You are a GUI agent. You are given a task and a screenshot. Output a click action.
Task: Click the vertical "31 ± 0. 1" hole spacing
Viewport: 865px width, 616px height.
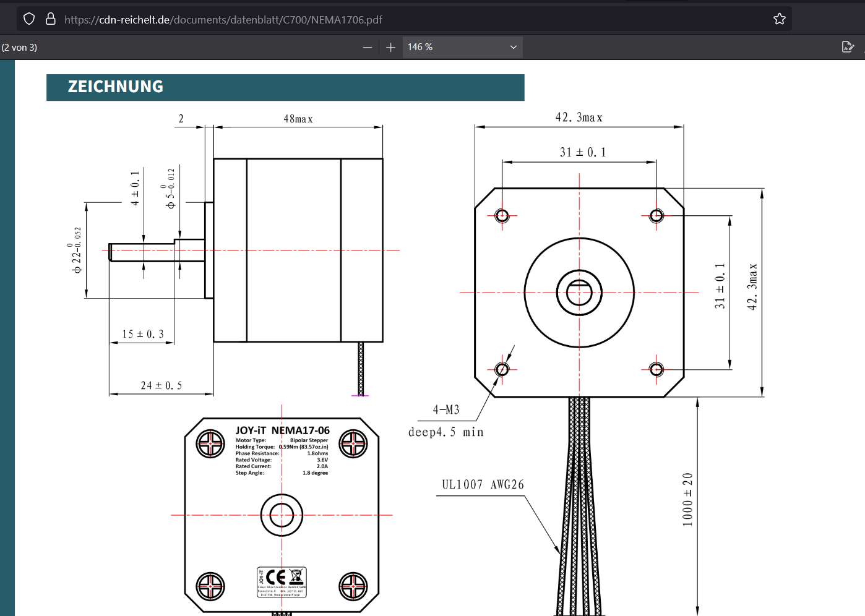(720, 286)
